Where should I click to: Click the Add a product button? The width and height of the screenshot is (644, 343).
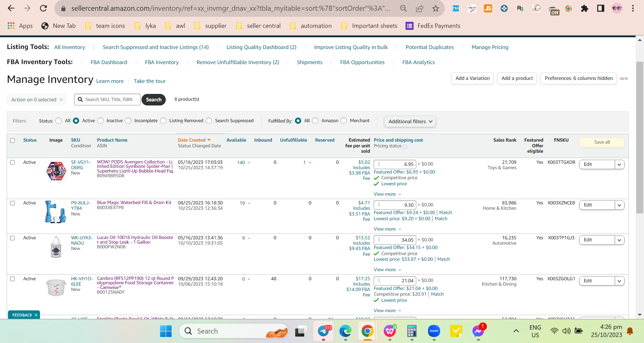click(x=517, y=79)
